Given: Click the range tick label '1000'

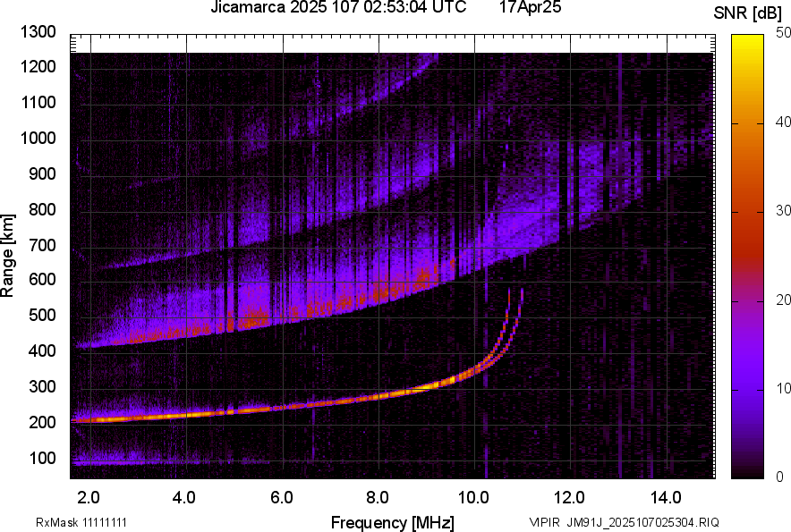Looking at the screenshot, I should point(38,138).
